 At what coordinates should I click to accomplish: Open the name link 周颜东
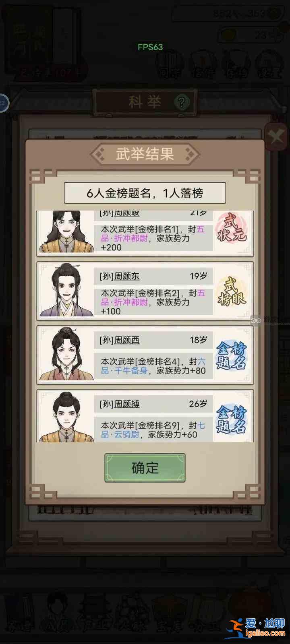(x=127, y=276)
